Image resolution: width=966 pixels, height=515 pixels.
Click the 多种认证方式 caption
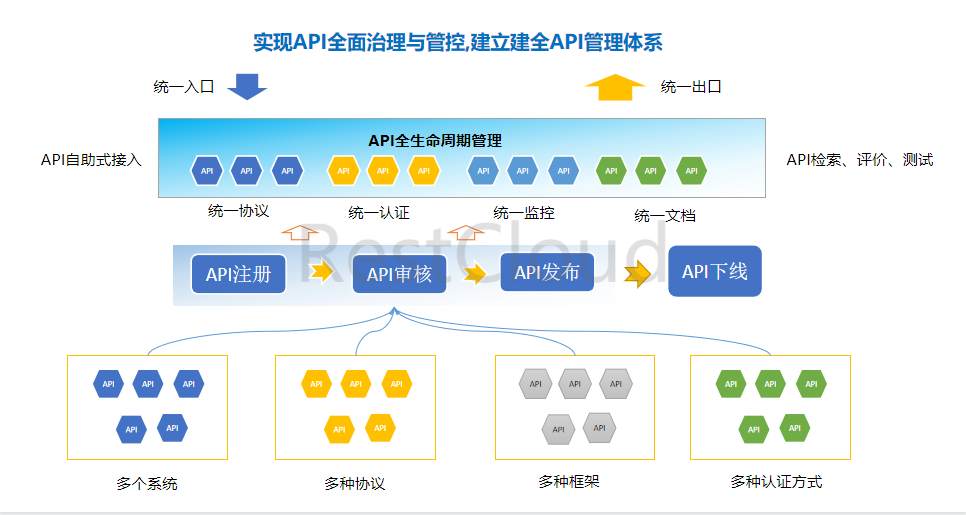pyautogui.click(x=776, y=481)
